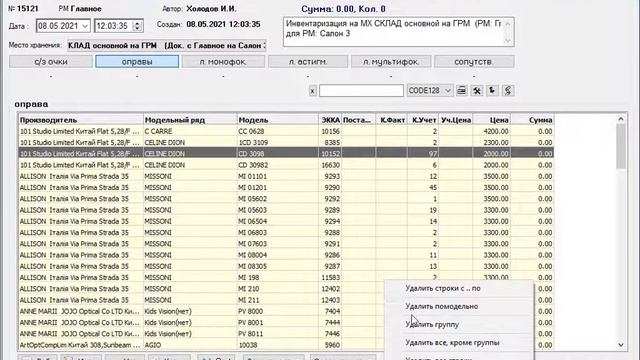Screen dimensions: 640x360
Task: Select the row with model MI 06803
Action: click(x=286, y=232)
